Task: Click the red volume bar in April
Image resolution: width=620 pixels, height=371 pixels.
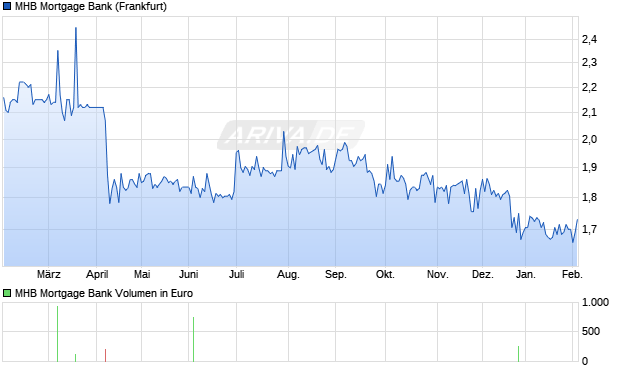Action: click(x=106, y=355)
